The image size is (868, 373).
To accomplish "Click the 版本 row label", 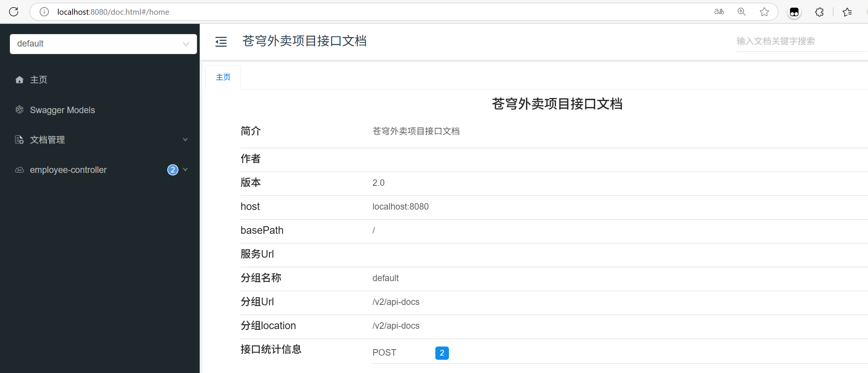I will point(250,182).
